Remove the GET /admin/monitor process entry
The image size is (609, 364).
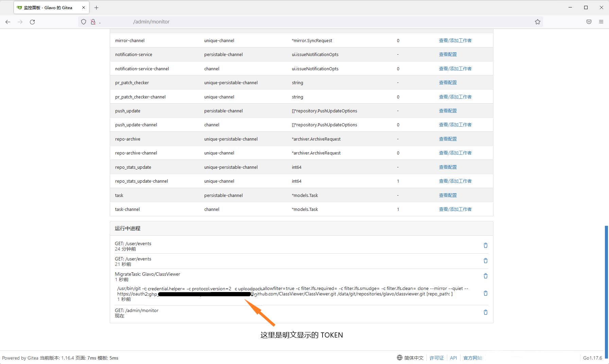click(485, 312)
